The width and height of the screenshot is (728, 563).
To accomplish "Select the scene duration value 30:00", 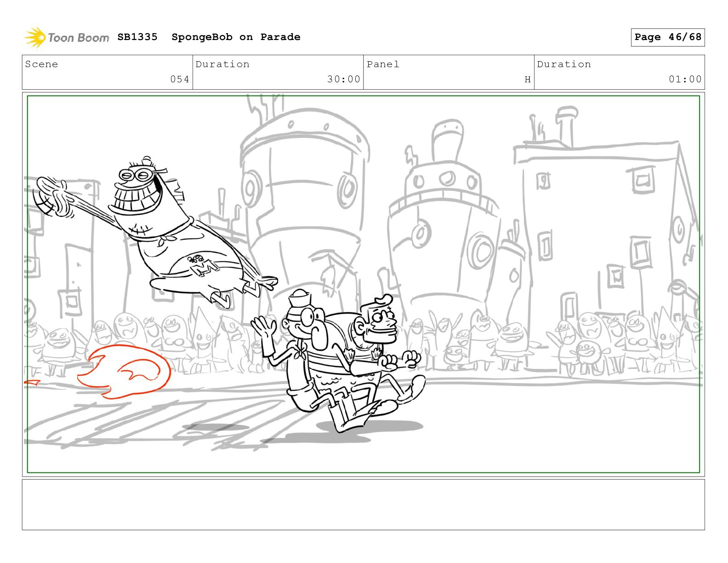I will coord(344,79).
